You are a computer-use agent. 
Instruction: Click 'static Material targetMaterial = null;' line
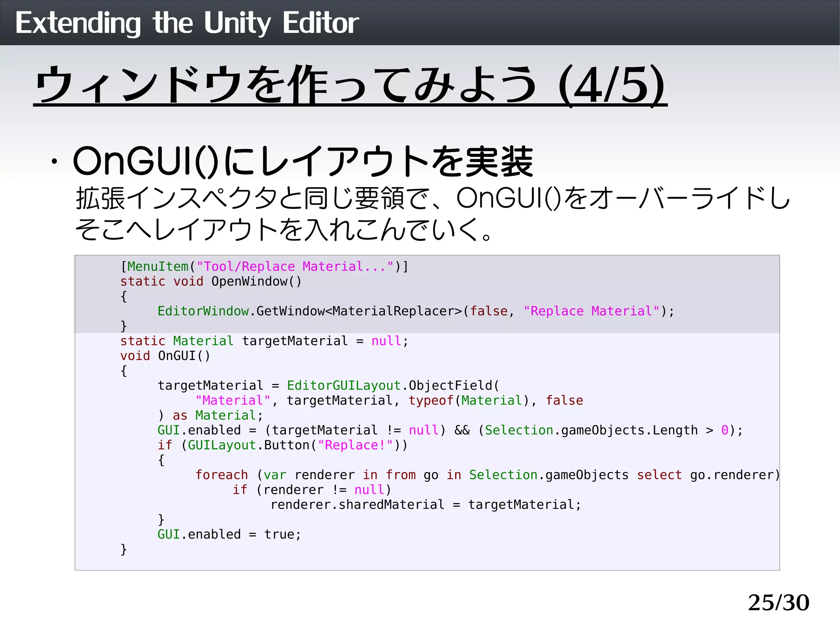[264, 341]
